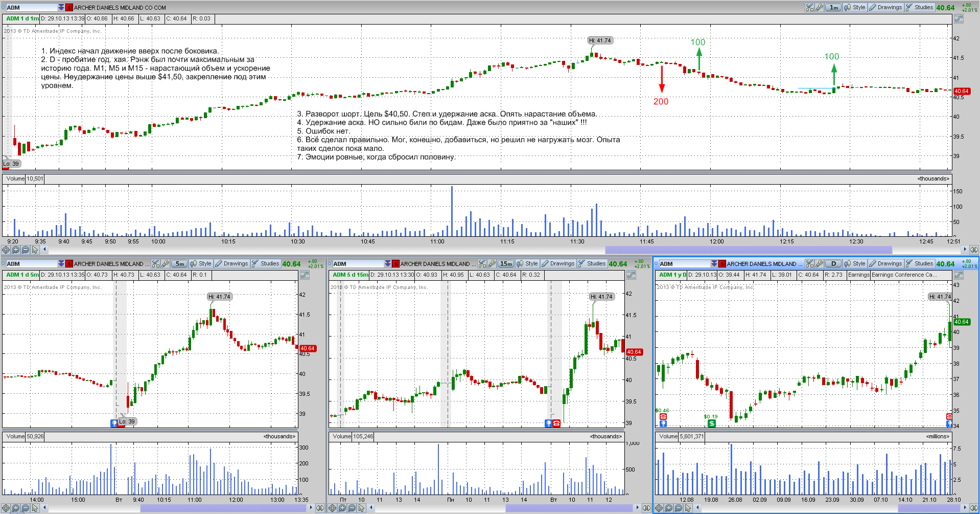Open the Drawings menu in the 1m chart
This screenshot has height=514, width=980.
pyautogui.click(x=885, y=7)
